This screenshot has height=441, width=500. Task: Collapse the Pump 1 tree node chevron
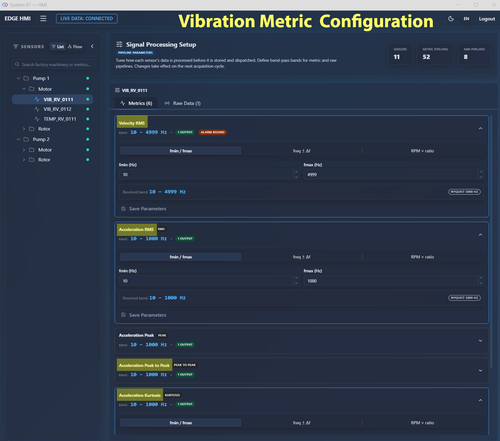coord(18,78)
